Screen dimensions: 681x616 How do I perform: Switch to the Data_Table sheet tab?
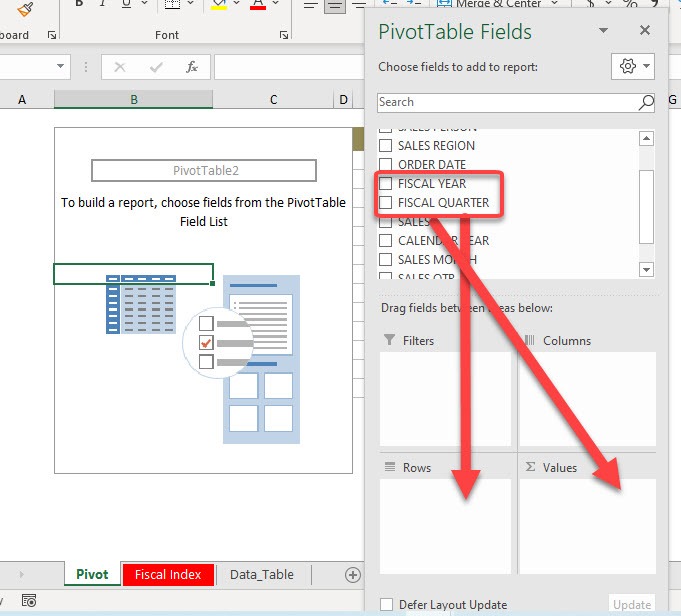[x=262, y=575]
